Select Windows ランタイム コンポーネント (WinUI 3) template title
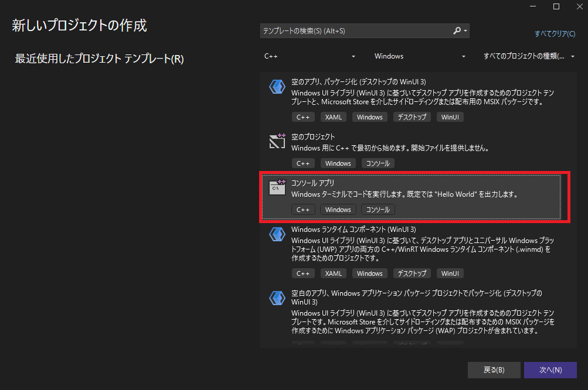Image resolution: width=588 pixels, height=390 pixels. (x=354, y=230)
